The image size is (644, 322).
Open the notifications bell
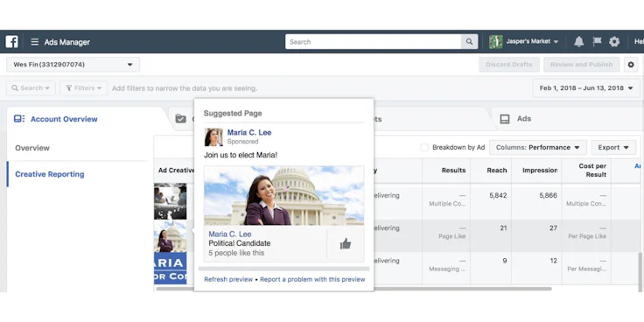click(x=578, y=41)
